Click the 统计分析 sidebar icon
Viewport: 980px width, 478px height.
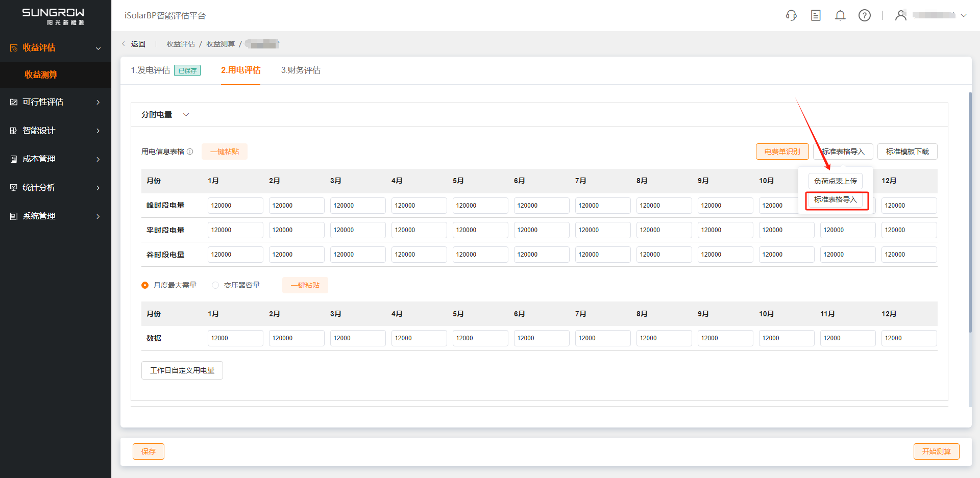point(14,188)
